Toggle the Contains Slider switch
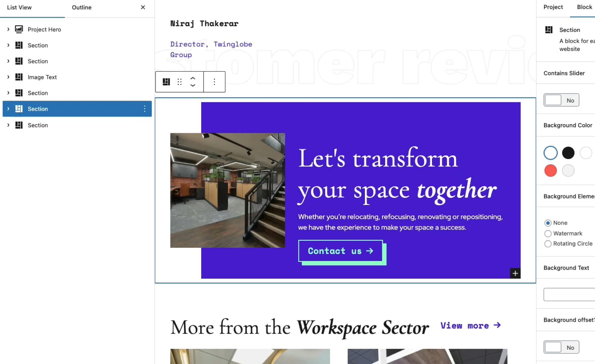595x364 pixels. click(561, 100)
